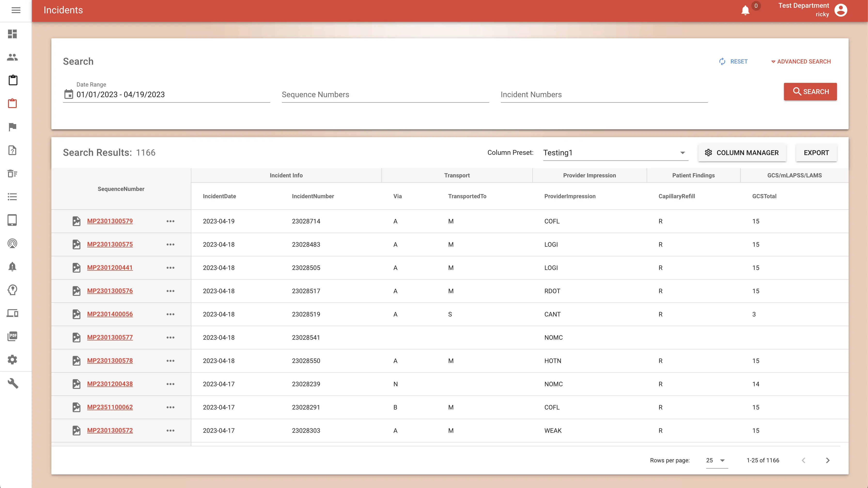Export the search results
The height and width of the screenshot is (488, 868).
pos(816,153)
